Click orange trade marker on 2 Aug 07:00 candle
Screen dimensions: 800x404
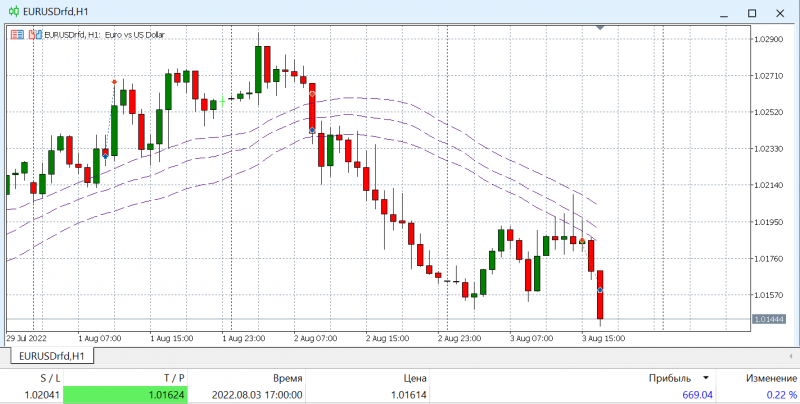tap(312, 94)
